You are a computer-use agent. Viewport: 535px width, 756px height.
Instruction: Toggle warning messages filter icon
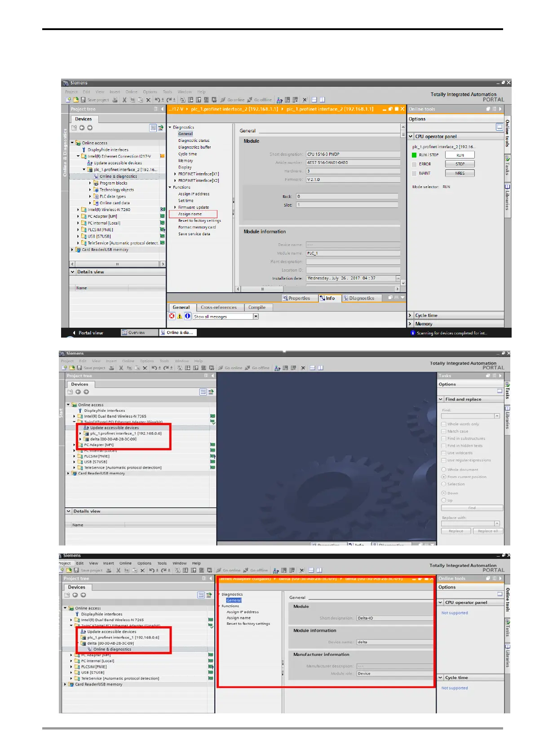pyautogui.click(x=180, y=316)
